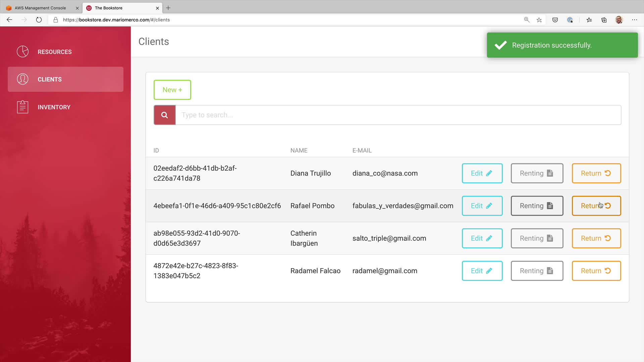Image resolution: width=644 pixels, height=362 pixels.
Task: Click the red search magnifier icon
Action: (x=164, y=115)
